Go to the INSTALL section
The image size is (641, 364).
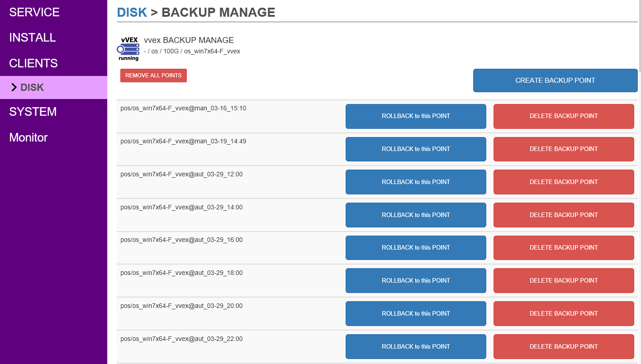tap(33, 38)
